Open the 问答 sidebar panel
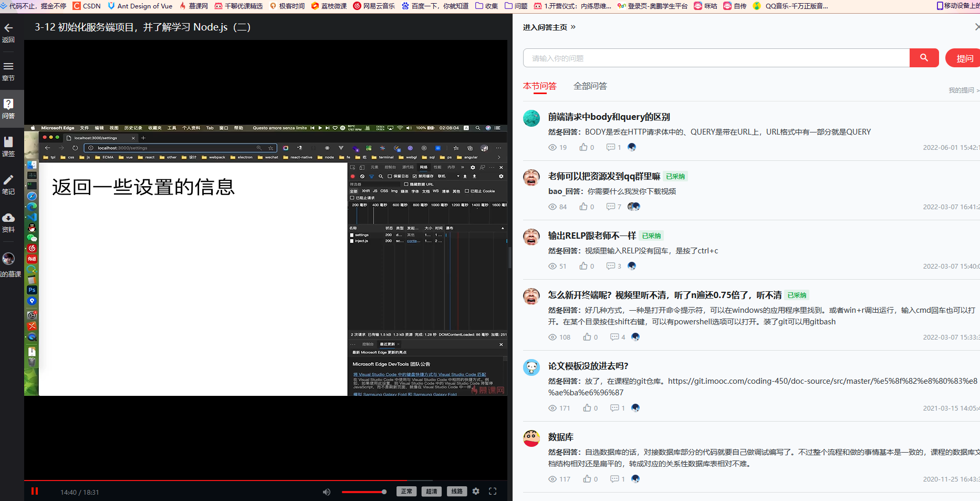The width and height of the screenshot is (980, 501). coord(8,108)
